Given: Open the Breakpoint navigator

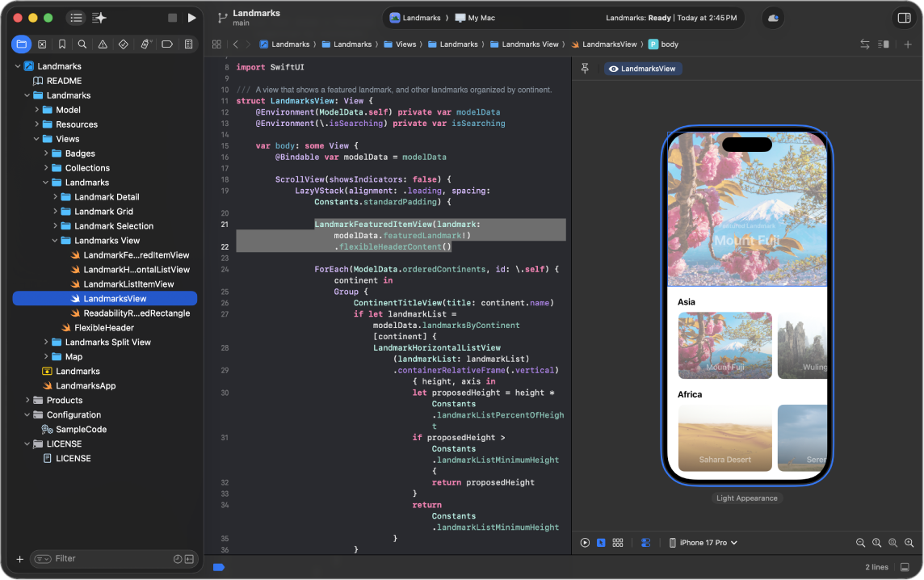Looking at the screenshot, I should [x=166, y=44].
